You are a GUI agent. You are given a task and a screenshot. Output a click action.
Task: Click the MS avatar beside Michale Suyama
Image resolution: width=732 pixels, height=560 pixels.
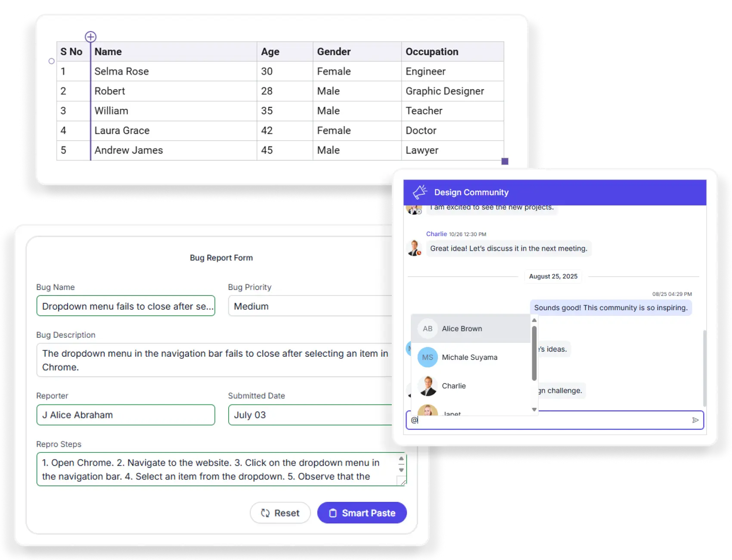pyautogui.click(x=427, y=357)
